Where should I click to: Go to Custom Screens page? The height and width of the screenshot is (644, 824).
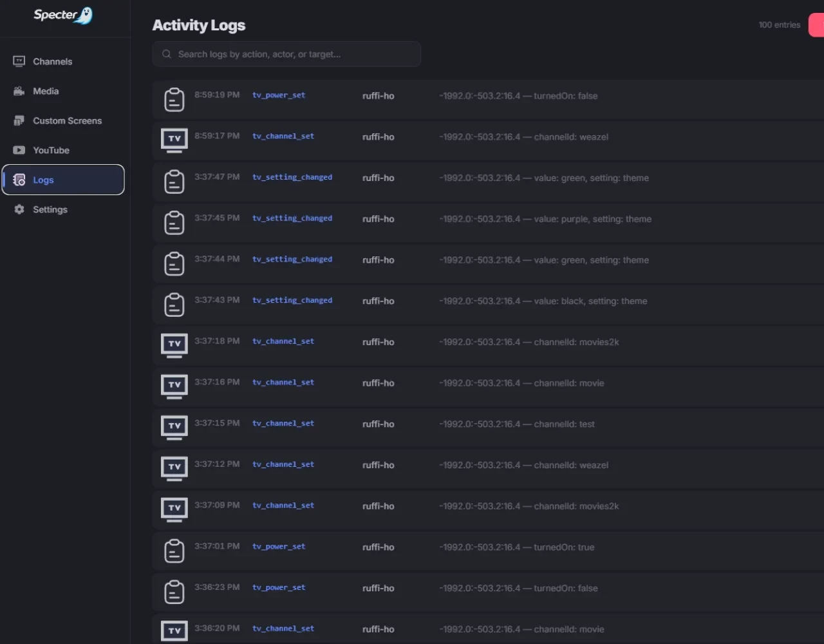pyautogui.click(x=63, y=121)
